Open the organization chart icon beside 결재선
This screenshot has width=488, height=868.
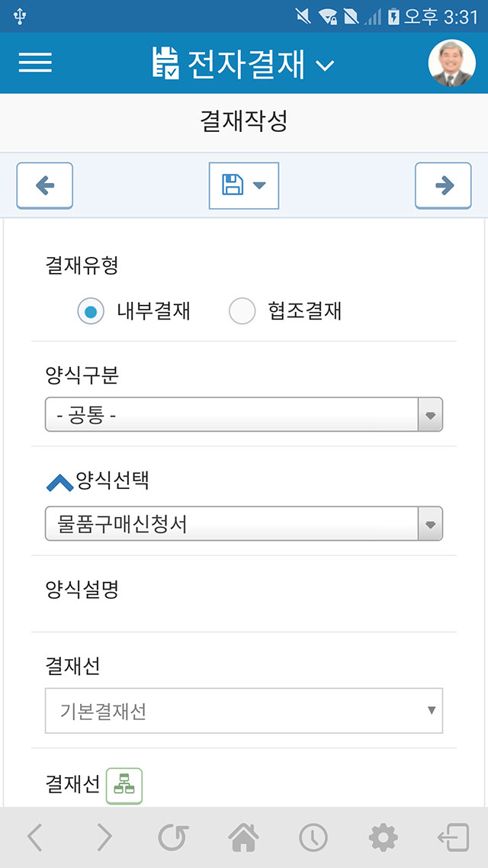[124, 786]
